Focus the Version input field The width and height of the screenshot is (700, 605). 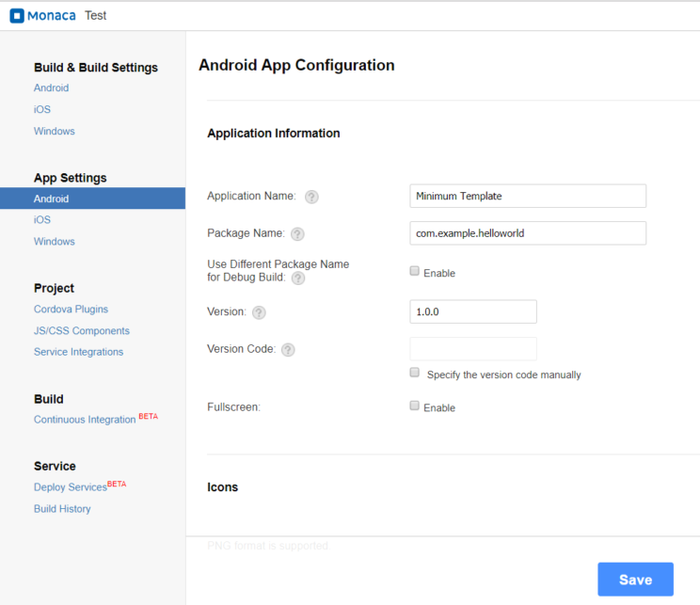(x=473, y=311)
